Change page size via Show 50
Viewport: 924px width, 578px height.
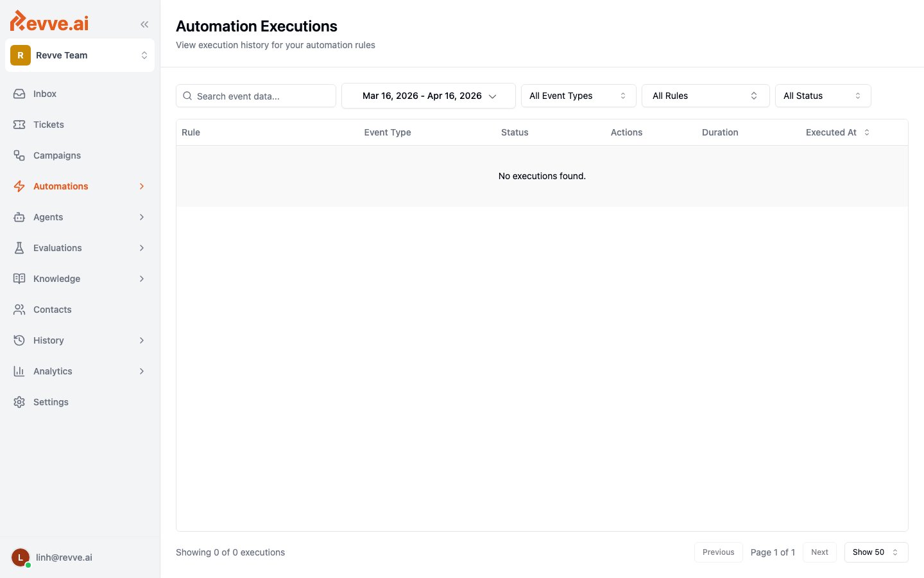(x=877, y=552)
